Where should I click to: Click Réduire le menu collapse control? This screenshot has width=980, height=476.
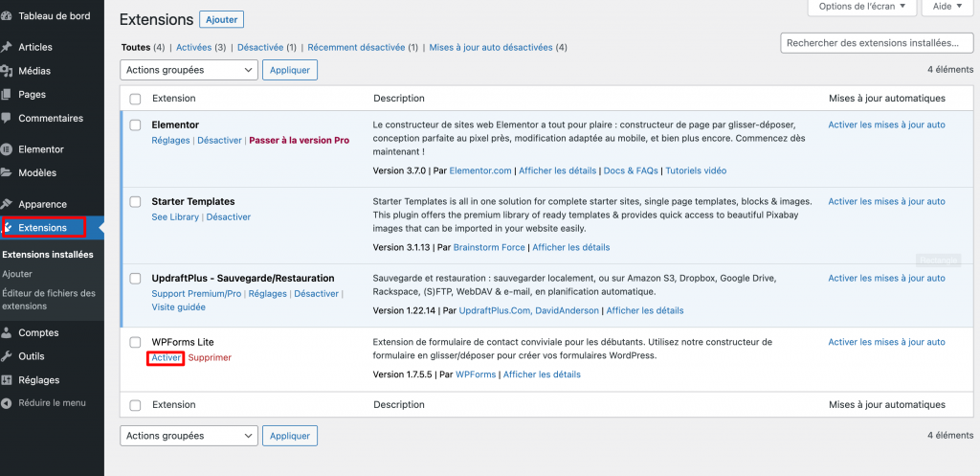pos(52,402)
